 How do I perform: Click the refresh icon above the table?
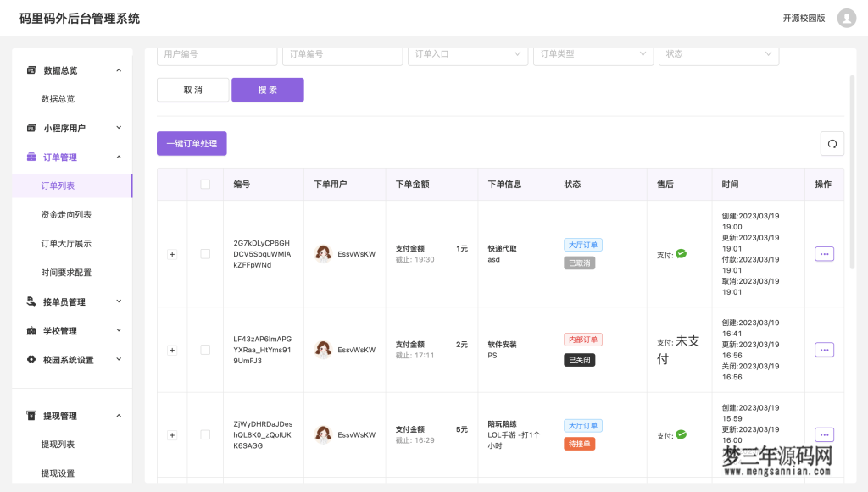coord(832,143)
